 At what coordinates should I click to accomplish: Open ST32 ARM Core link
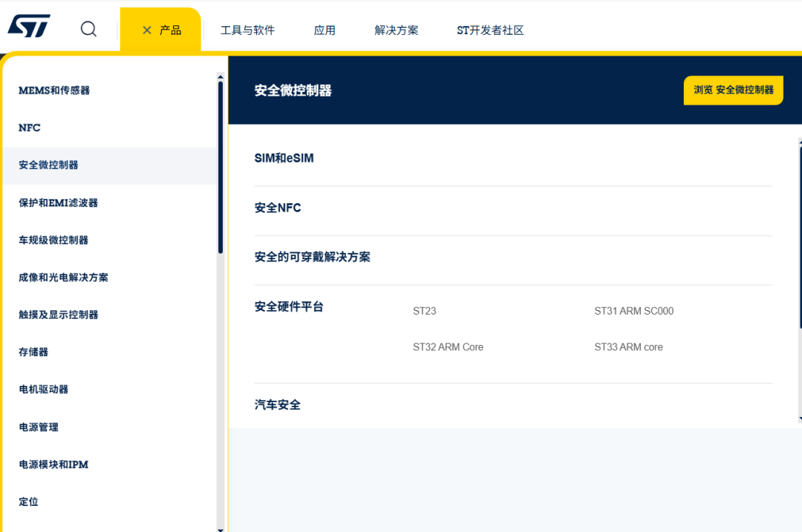click(448, 347)
